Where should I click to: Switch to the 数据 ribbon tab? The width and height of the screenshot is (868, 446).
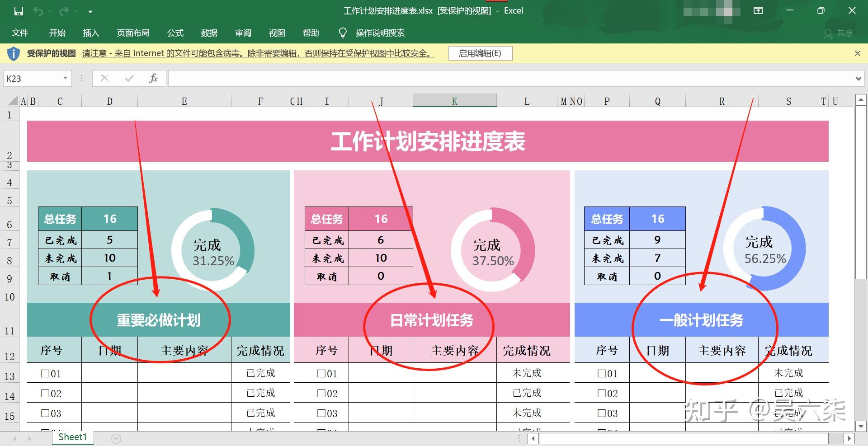[209, 33]
